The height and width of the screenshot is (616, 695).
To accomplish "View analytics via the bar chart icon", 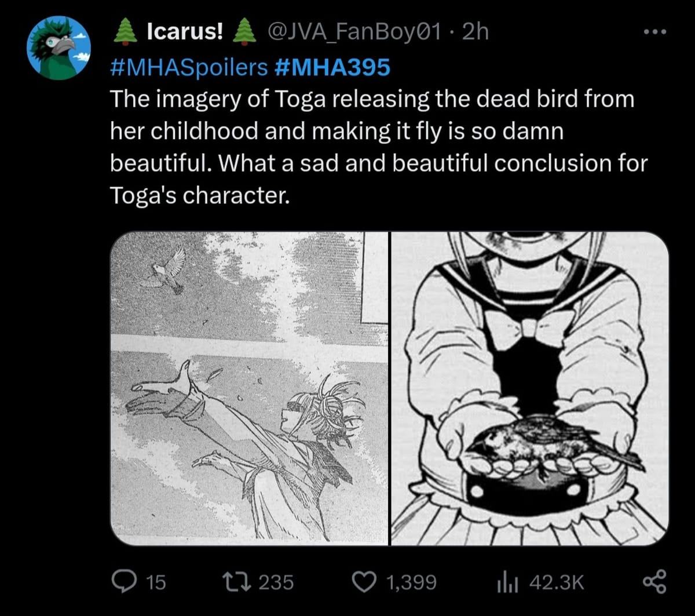I will 506,582.
